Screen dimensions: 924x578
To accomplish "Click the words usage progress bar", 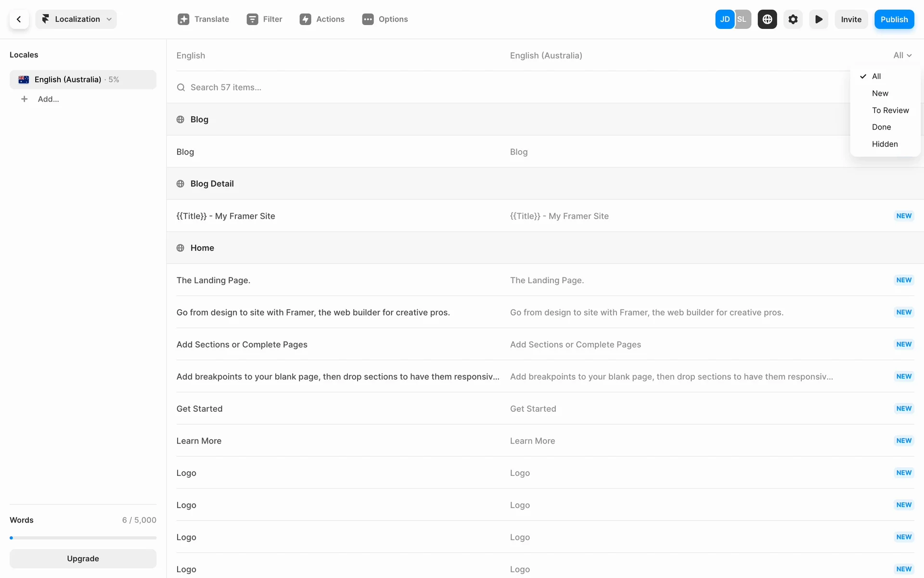I will [83, 538].
